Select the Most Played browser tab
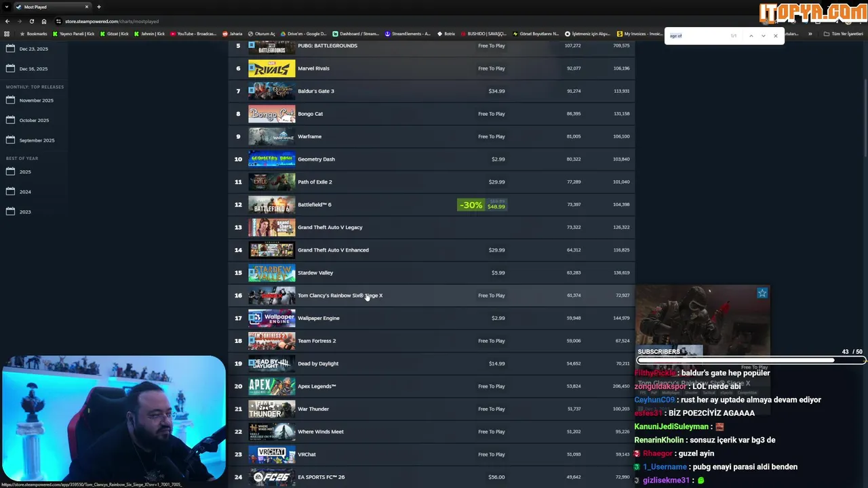The height and width of the screenshot is (488, 868). (52, 7)
